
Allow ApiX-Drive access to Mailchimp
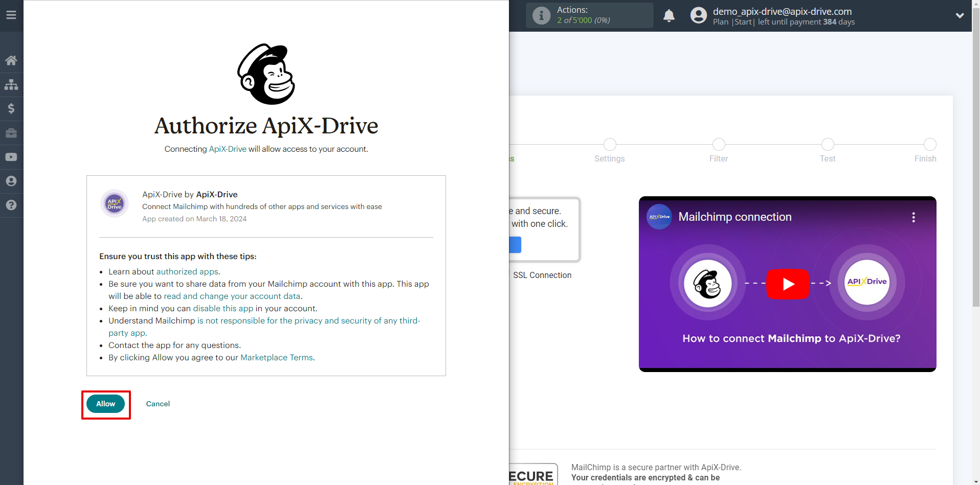106,404
